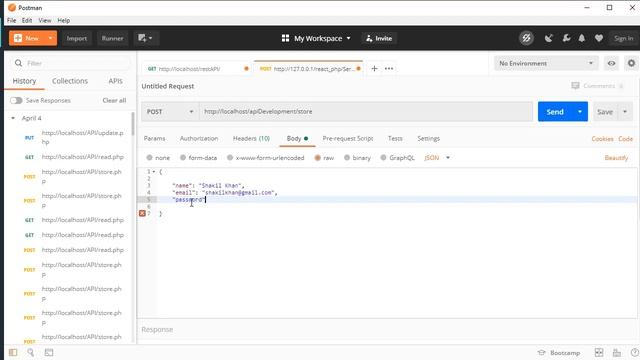
Task: Open the new window icon dropdown
Action: (145, 38)
